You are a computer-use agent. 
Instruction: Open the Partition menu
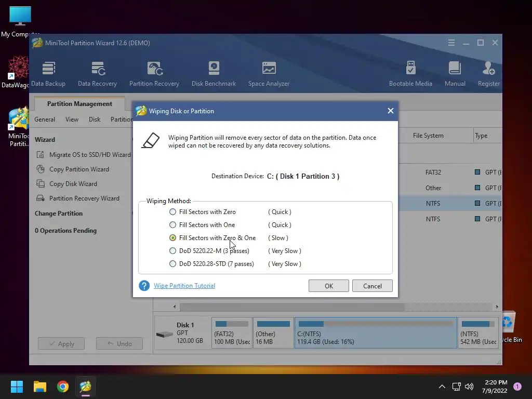click(x=121, y=119)
